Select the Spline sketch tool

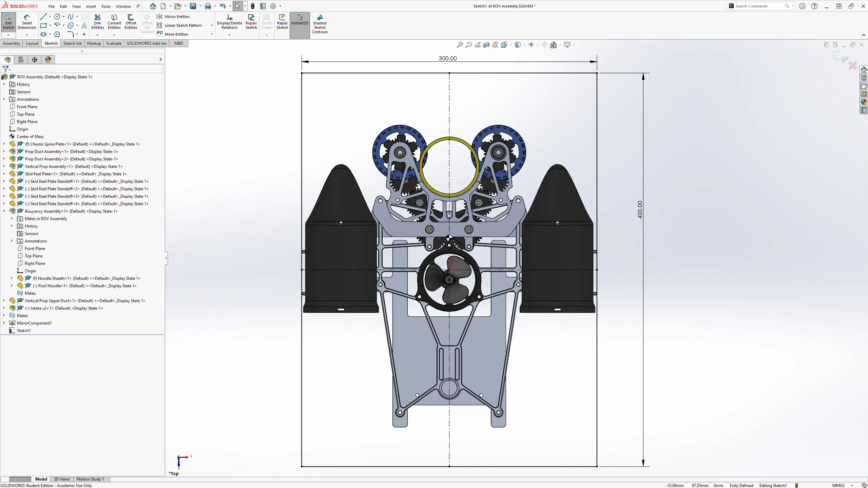point(70,17)
